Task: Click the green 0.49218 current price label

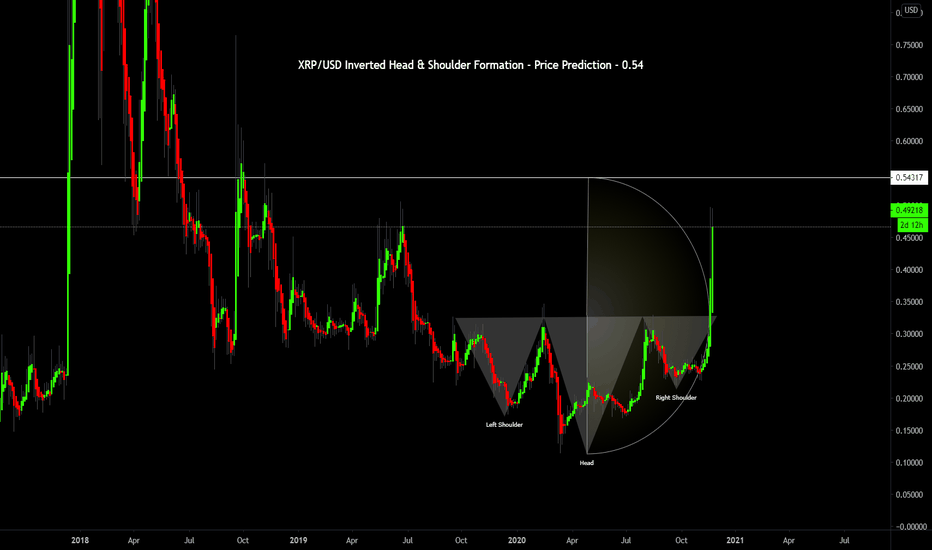Action: click(909, 210)
